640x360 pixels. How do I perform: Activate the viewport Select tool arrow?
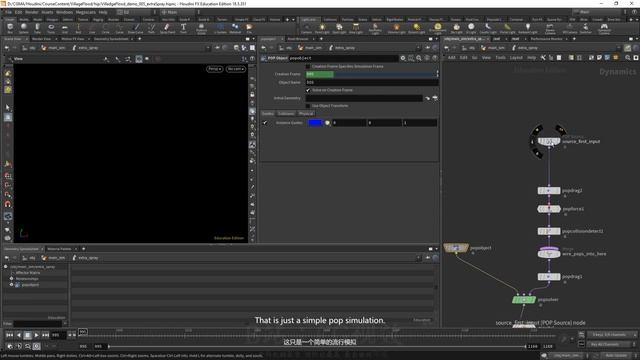[8, 108]
